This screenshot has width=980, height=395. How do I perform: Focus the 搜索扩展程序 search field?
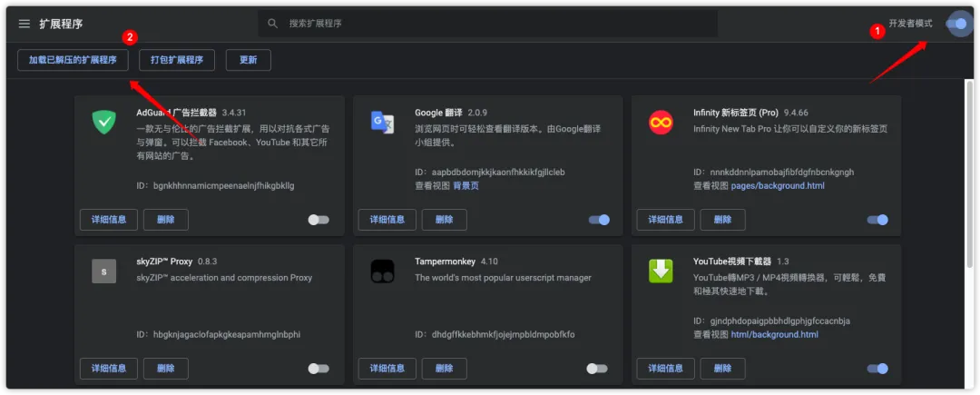(487, 23)
